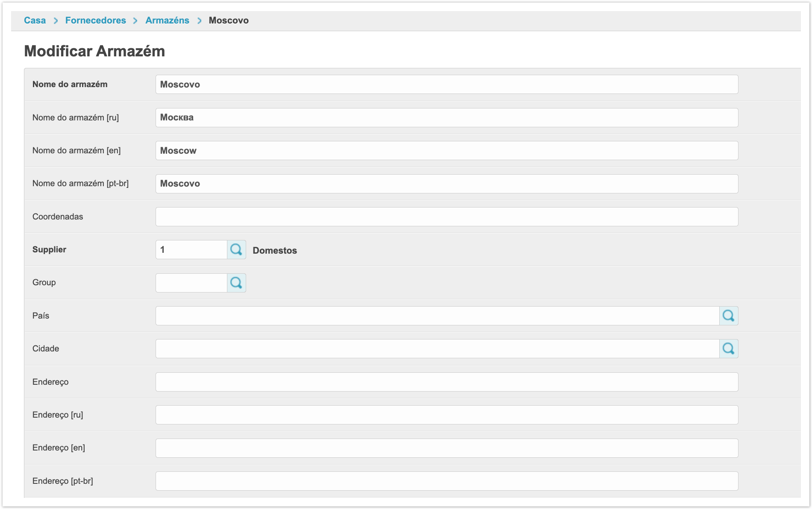Go to Casa in the breadcrumb
This screenshot has width=812, height=509.
tap(35, 20)
